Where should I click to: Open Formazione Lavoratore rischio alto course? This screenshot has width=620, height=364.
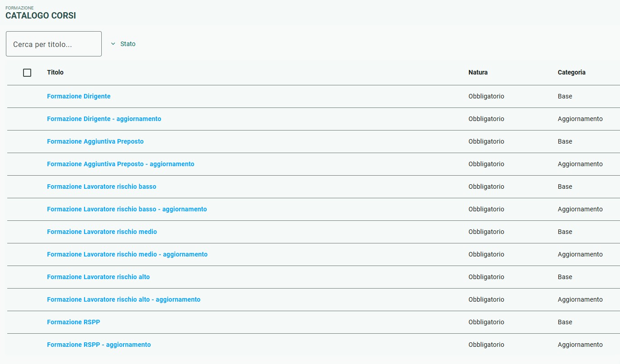tap(99, 277)
